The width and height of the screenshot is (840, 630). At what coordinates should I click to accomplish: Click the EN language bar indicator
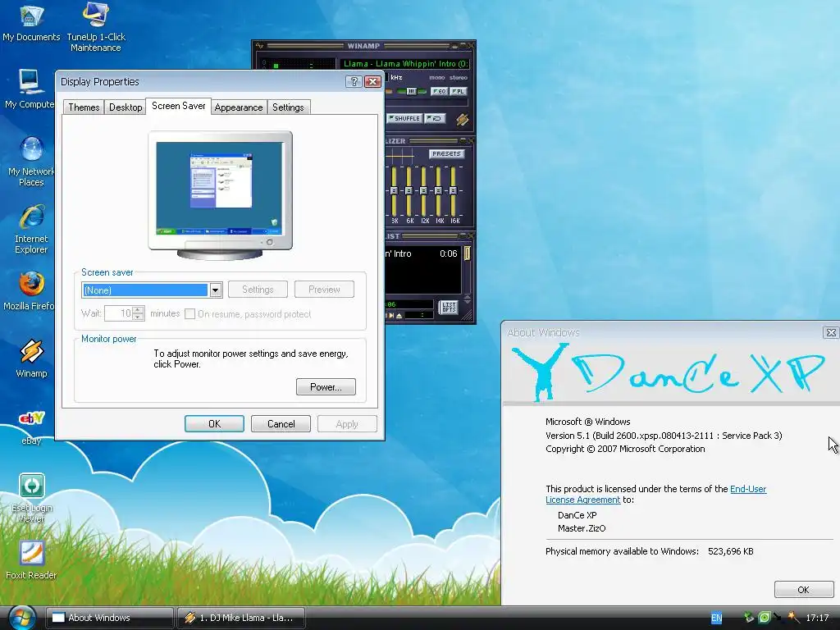point(716,618)
